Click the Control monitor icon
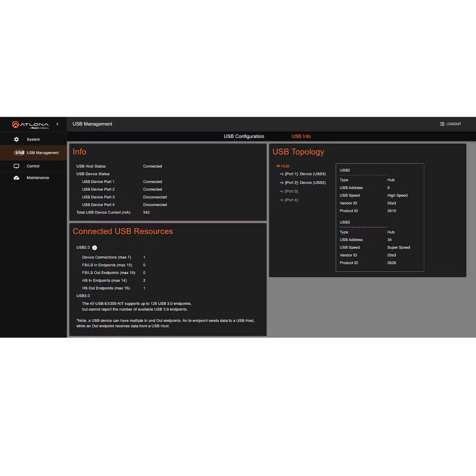 coord(16,166)
